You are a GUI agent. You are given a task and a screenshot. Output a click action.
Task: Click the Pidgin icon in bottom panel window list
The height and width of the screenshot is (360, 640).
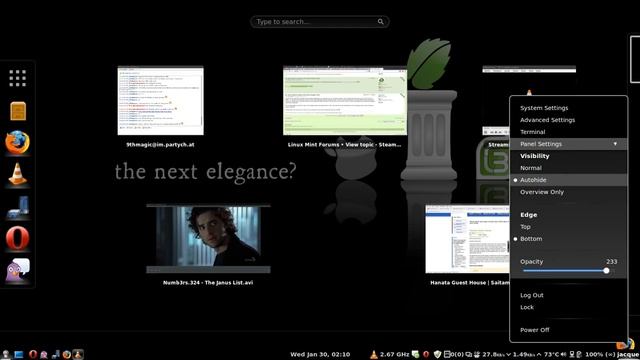(44, 355)
